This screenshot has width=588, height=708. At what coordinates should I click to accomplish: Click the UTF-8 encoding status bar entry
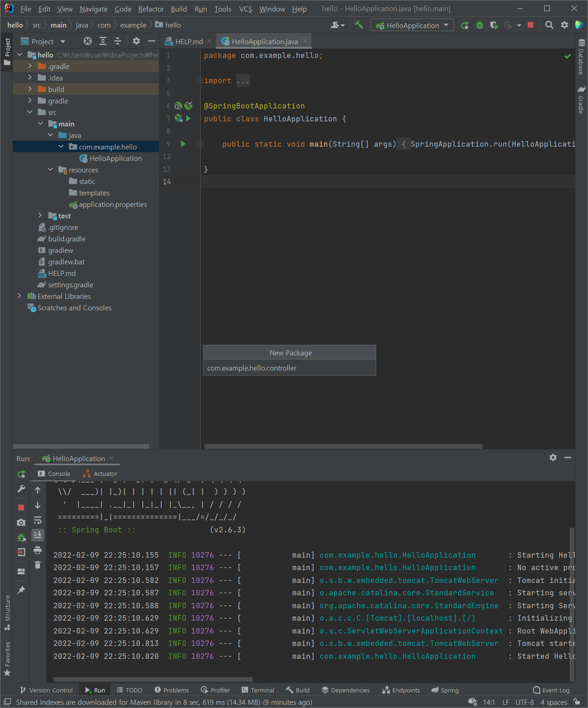(x=525, y=702)
